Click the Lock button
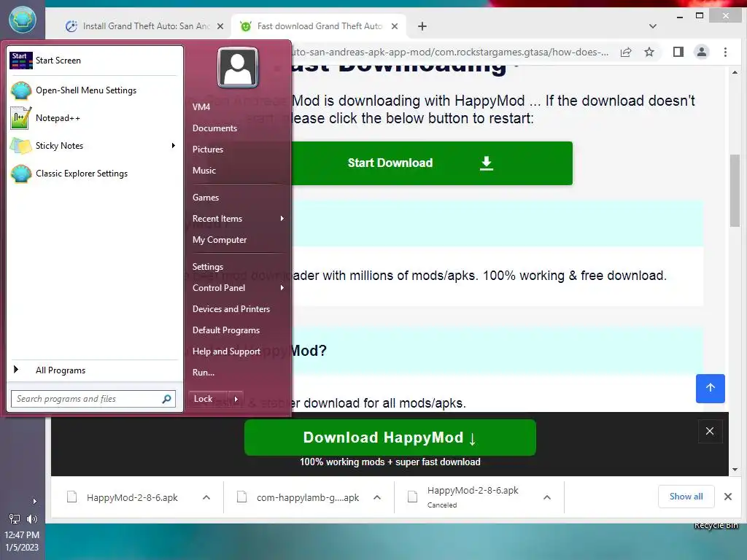Image resolution: width=747 pixels, height=560 pixels. [208, 399]
